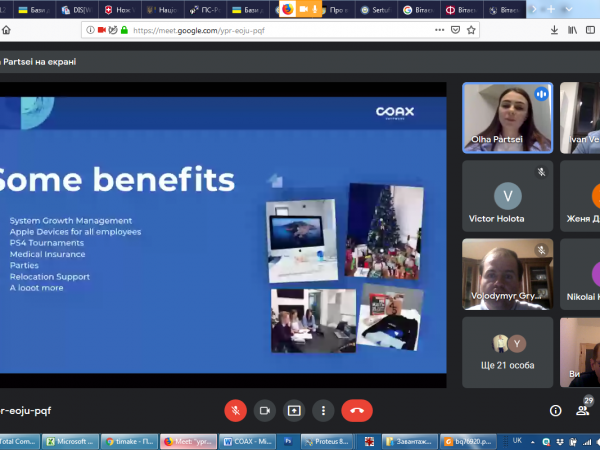Open the 'Ще 21 особа' tile
This screenshot has width=600, height=450.
507,351
